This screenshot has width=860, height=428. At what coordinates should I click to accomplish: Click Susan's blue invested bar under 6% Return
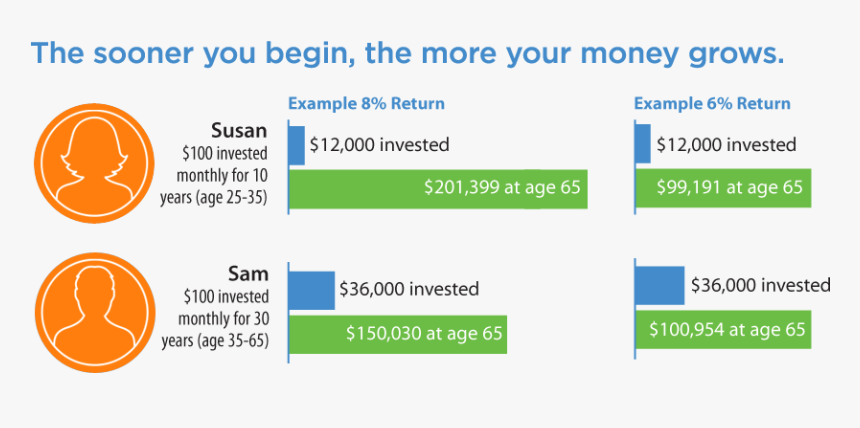click(x=643, y=145)
